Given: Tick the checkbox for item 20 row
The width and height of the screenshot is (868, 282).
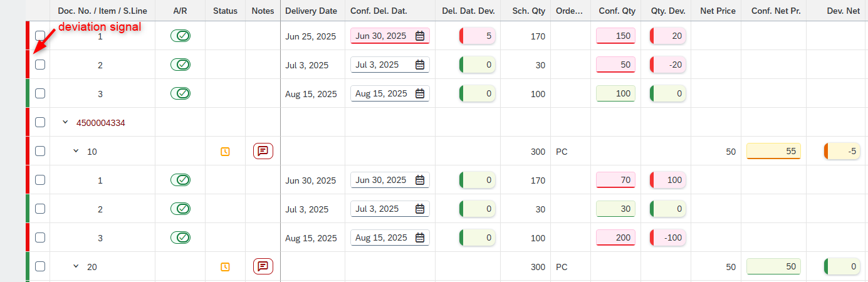Looking at the screenshot, I should 40,266.
